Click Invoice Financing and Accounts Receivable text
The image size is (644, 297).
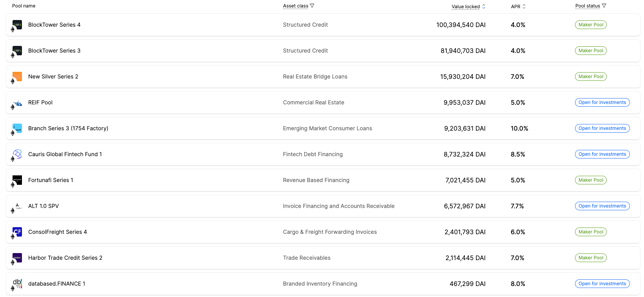[339, 206]
